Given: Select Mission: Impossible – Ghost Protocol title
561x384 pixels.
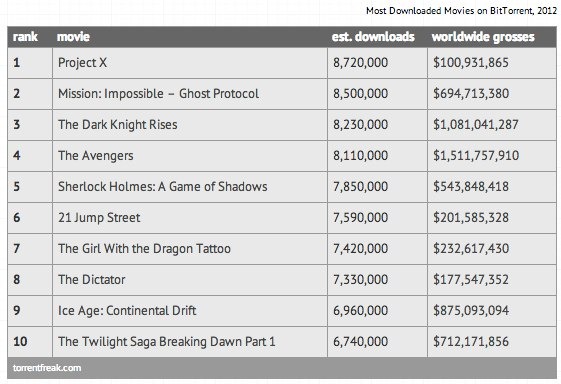Looking at the screenshot, I should point(158,94).
